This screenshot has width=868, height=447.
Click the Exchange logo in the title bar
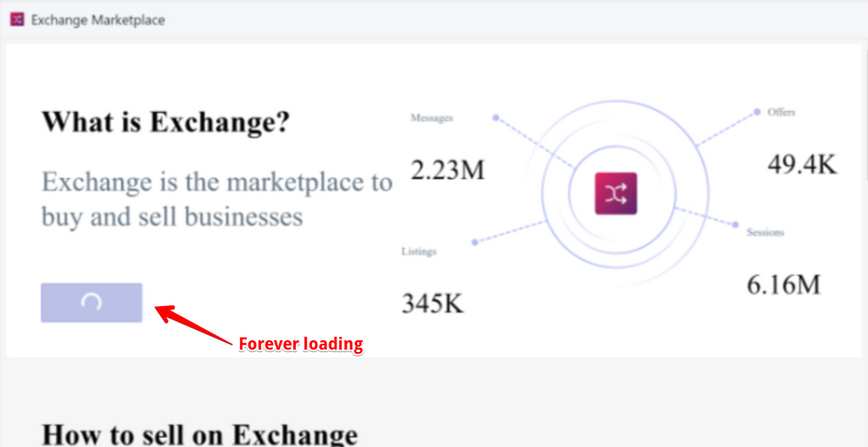pyautogui.click(x=17, y=20)
